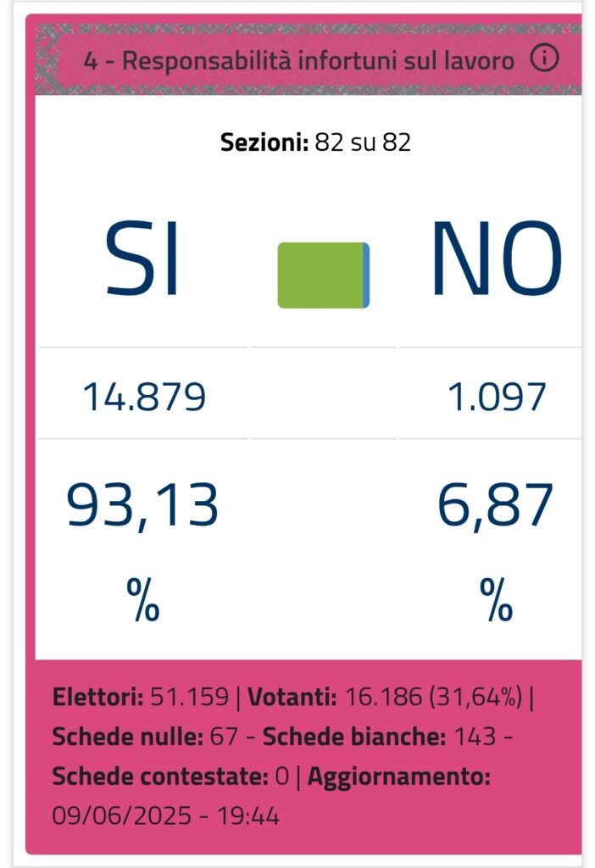595x868 pixels.
Task: Click the update timestamp 09/06/2025 - 19:44
Action: [x=165, y=816]
